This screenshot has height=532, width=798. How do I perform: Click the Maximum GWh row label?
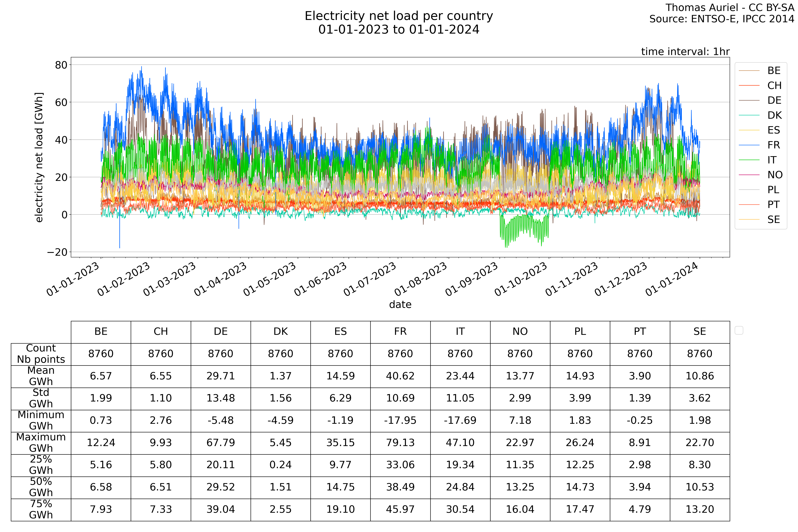41,443
